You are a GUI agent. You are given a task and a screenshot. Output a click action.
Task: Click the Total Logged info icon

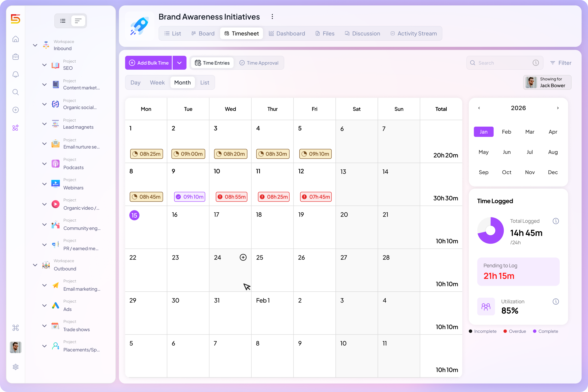pos(556,221)
